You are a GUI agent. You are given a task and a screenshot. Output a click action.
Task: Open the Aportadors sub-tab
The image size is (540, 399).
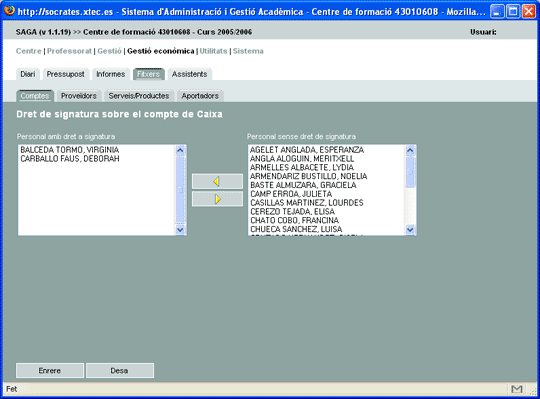coord(200,96)
